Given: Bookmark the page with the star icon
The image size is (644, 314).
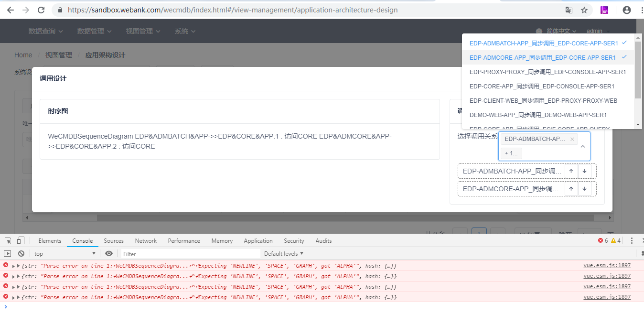Looking at the screenshot, I should coord(585,10).
